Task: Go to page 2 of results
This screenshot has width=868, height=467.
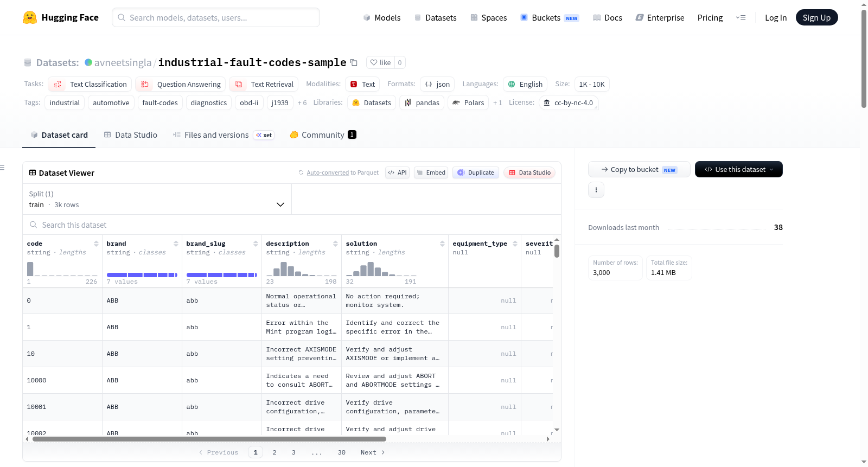Action: pyautogui.click(x=275, y=452)
